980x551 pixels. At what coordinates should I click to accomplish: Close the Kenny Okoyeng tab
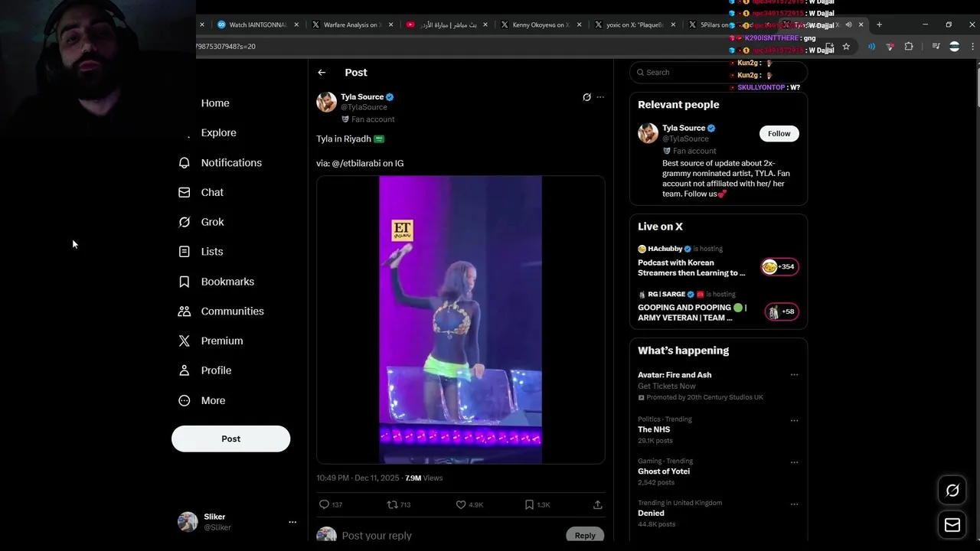pos(579,25)
